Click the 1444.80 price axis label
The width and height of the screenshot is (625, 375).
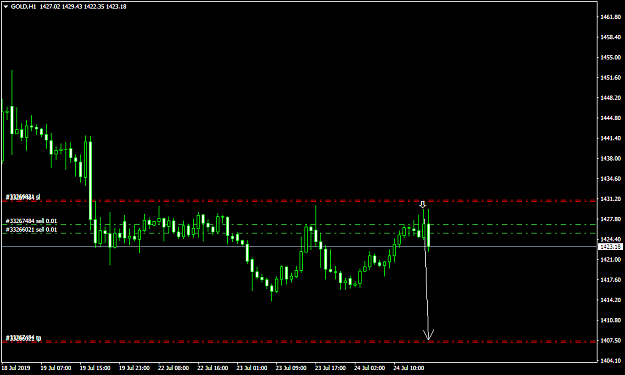pyautogui.click(x=610, y=118)
